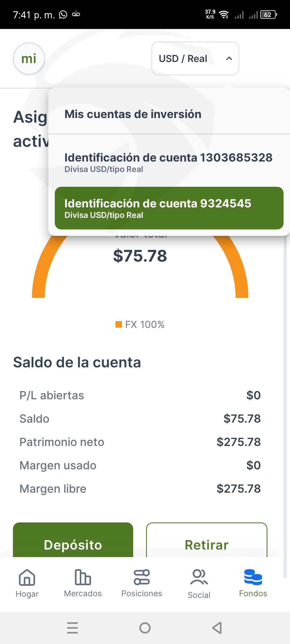Open Android recent apps menu icon

[x=73, y=628]
